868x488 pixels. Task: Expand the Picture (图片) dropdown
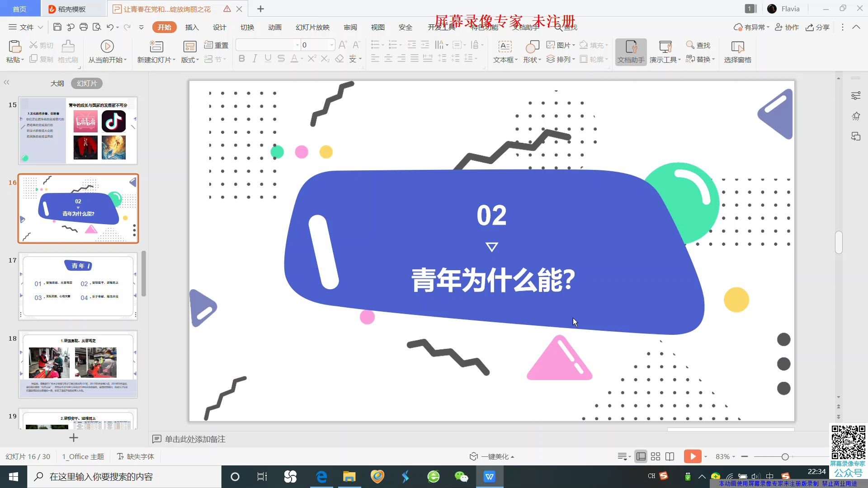click(x=573, y=45)
